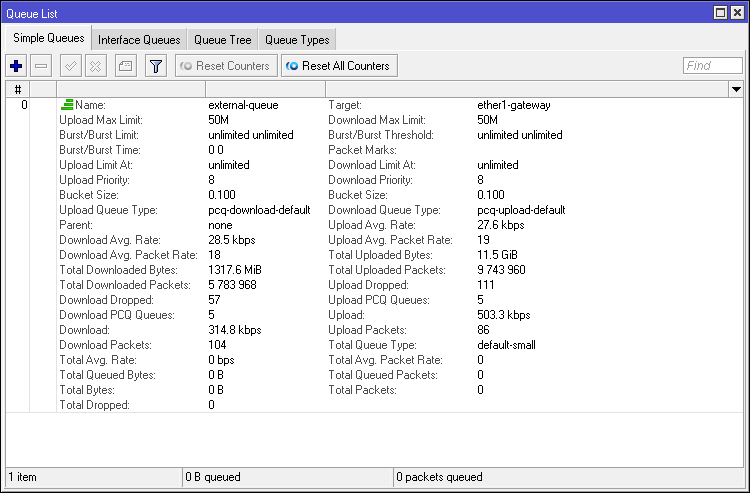Click the Burst/Burst Time 0 0 value

(x=216, y=150)
